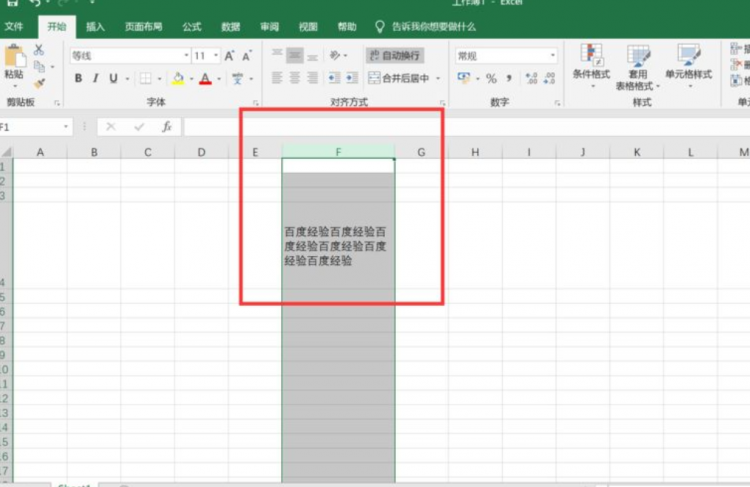Set middle vertical alignment

point(295,55)
